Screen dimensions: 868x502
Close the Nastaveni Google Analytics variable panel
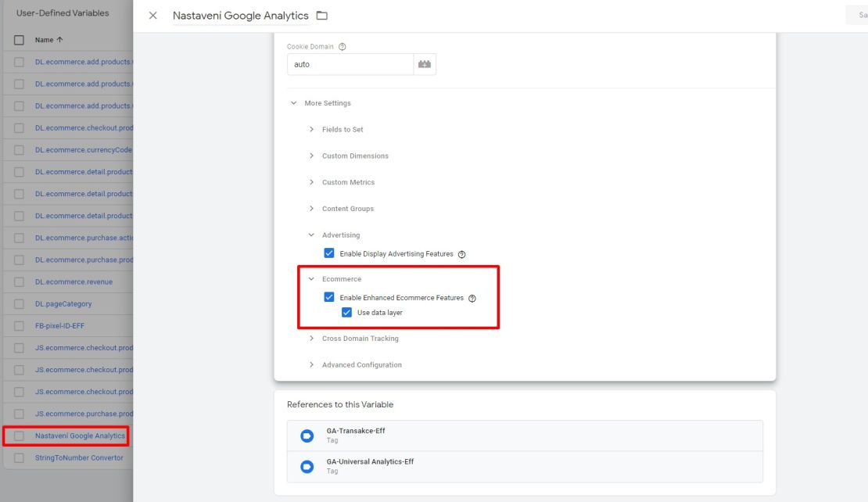152,16
